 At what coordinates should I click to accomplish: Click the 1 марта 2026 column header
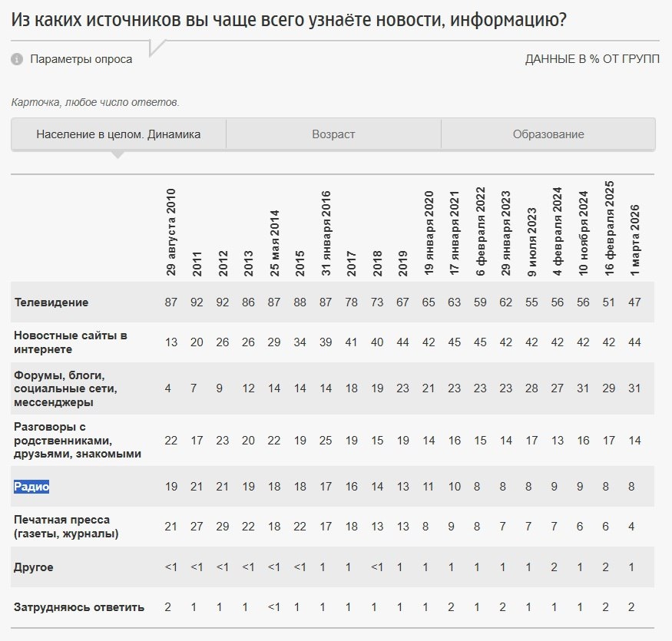point(634,240)
